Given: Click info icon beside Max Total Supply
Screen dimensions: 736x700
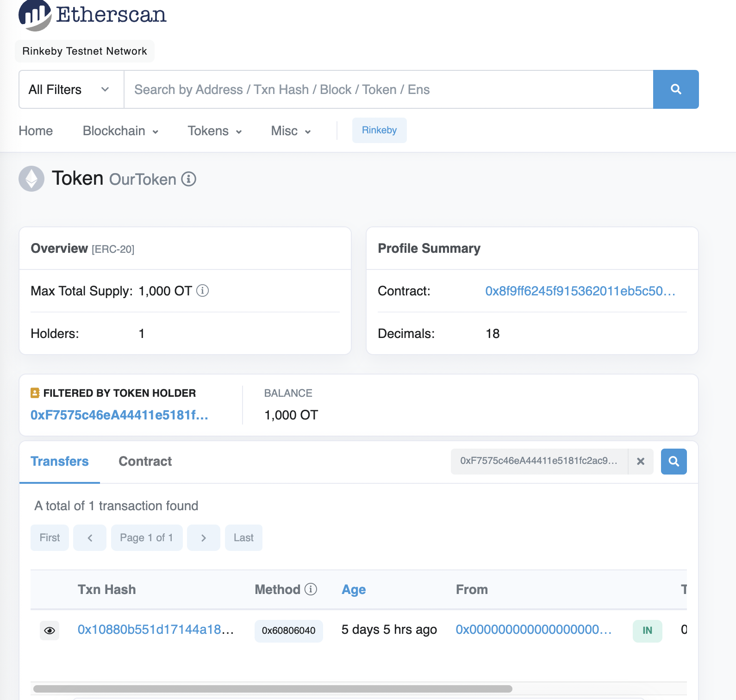Looking at the screenshot, I should 202,290.
